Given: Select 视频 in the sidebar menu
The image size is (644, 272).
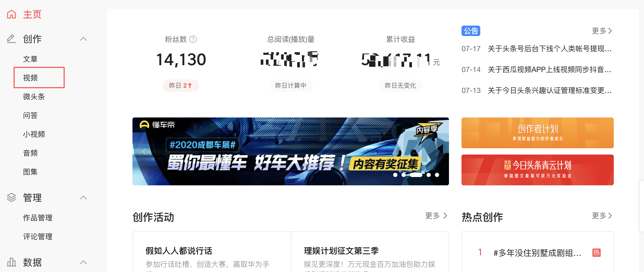Looking at the screenshot, I should 31,78.
